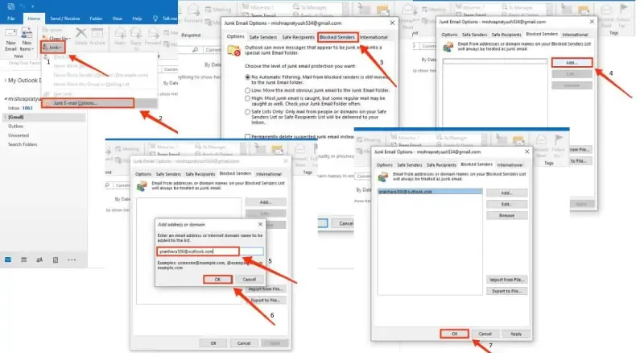Select prakhara300@outlook.com in blocked senders list
The height and width of the screenshot is (353, 644).
[x=430, y=192]
